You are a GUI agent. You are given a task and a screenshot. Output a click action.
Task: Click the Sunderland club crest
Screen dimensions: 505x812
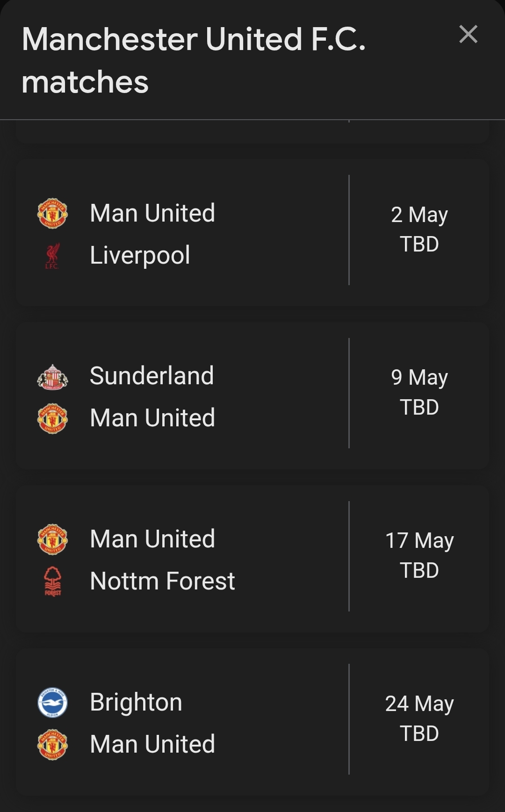pos(52,376)
